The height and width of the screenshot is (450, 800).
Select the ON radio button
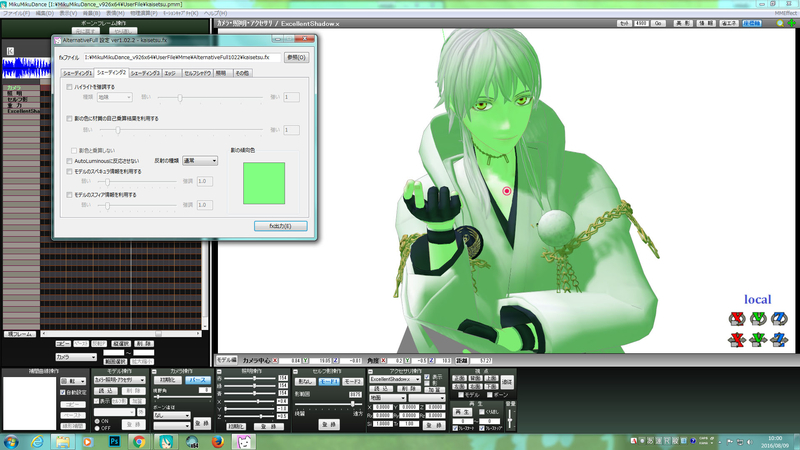(x=97, y=421)
